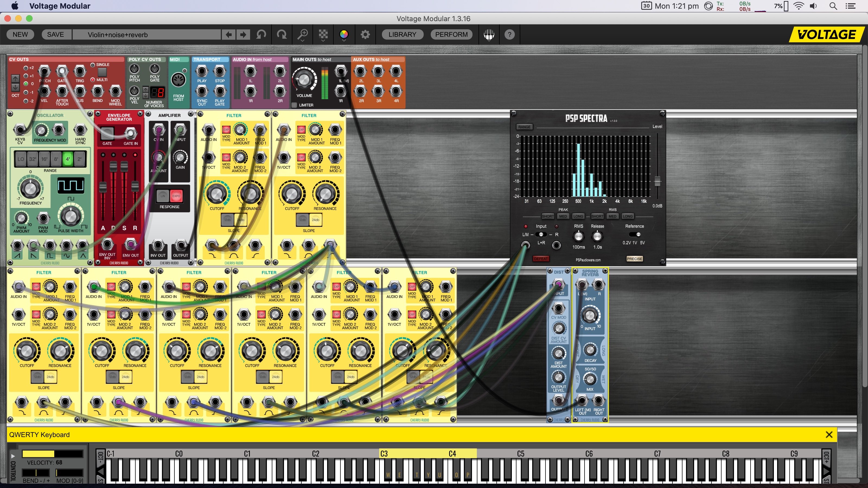
Task: Load the previous preset with the left arrow
Action: 229,34
